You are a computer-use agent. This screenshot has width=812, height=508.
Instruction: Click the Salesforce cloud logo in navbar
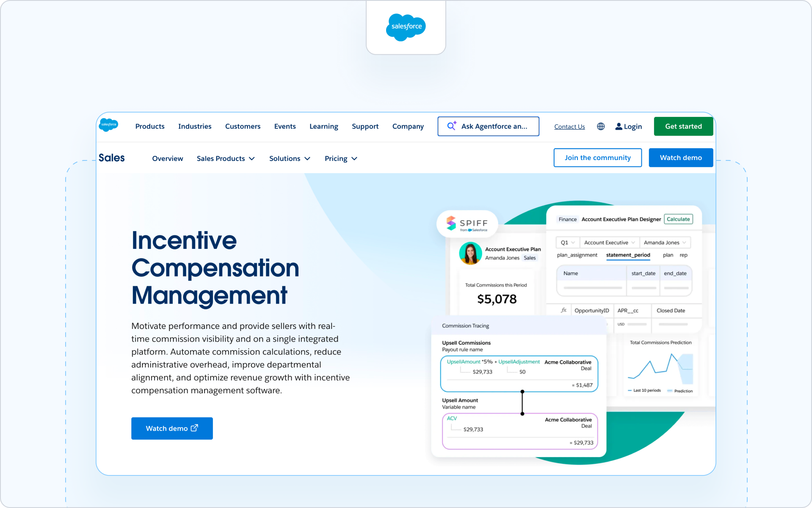108,125
